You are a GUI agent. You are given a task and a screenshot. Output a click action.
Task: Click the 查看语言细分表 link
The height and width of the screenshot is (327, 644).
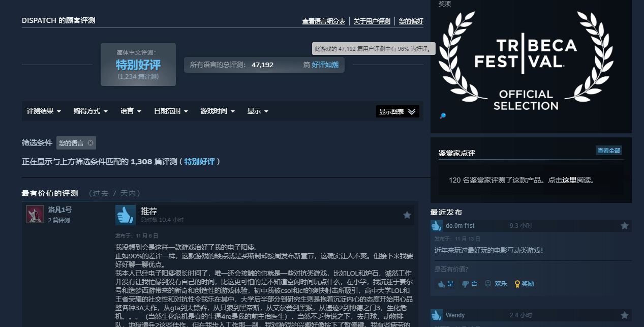click(x=323, y=21)
